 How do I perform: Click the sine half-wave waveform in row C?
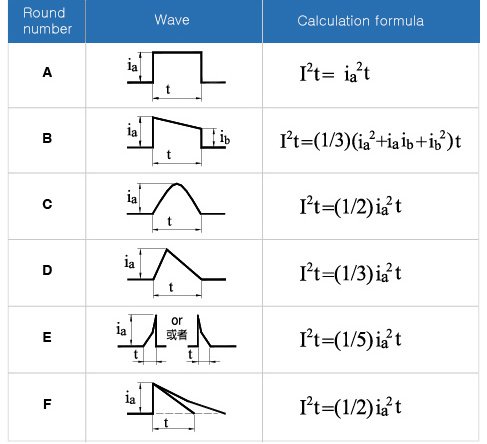point(176,207)
